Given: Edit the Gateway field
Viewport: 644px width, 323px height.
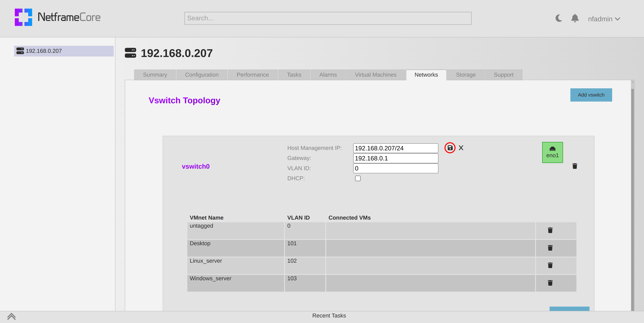Looking at the screenshot, I should click(395, 158).
